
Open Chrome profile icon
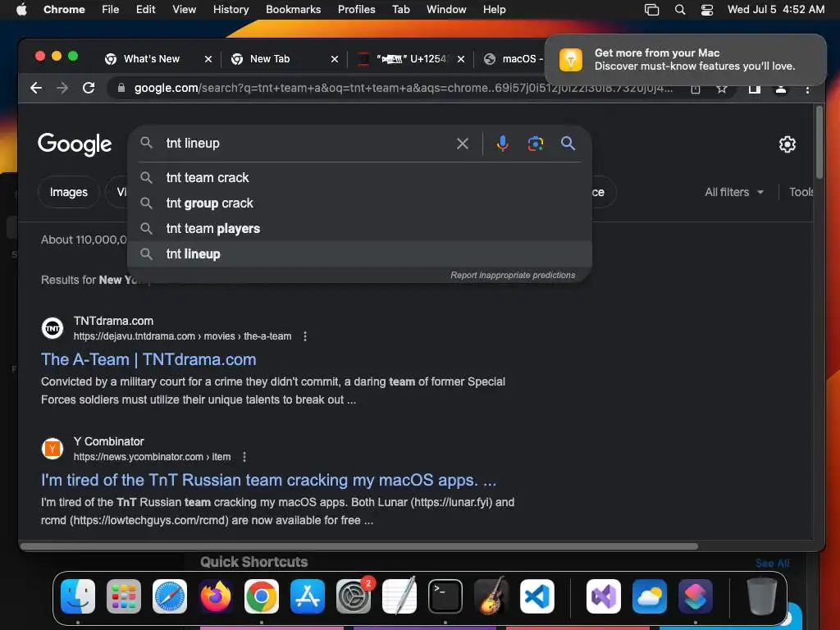[781, 89]
